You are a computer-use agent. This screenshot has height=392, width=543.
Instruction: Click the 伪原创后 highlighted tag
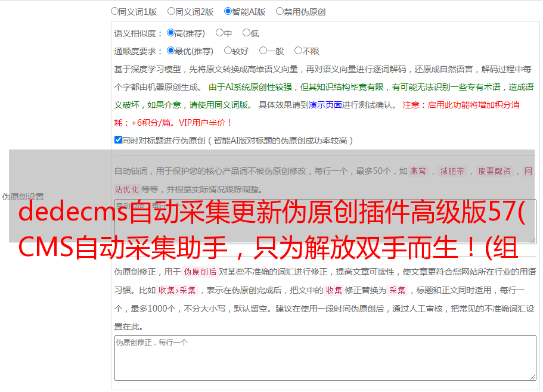click(200, 272)
